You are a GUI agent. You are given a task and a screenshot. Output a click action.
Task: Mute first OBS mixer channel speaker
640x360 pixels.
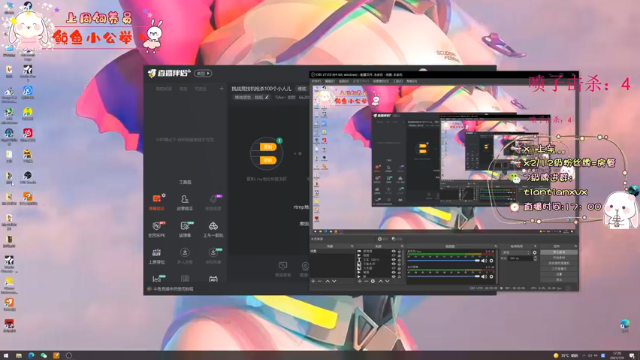click(484, 260)
